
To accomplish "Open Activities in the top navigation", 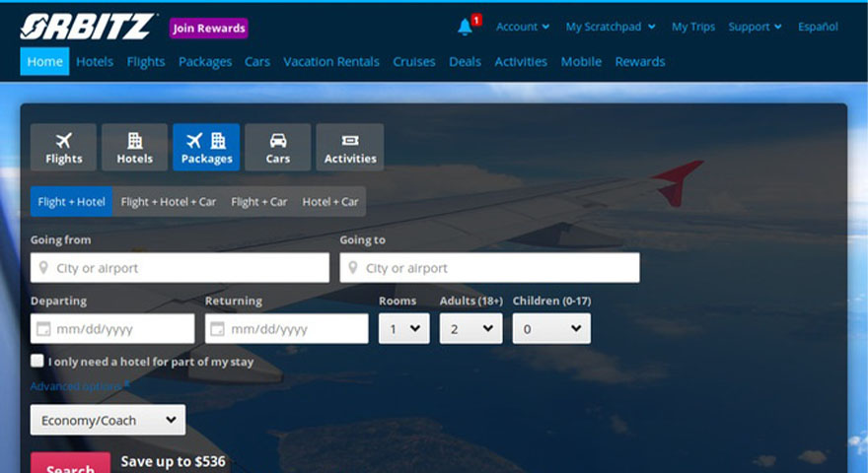I will [x=521, y=61].
